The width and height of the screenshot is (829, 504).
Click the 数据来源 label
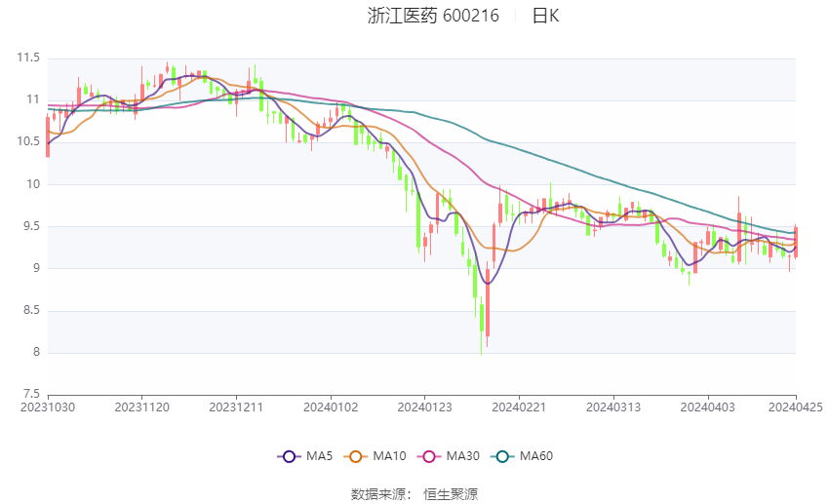(377, 494)
